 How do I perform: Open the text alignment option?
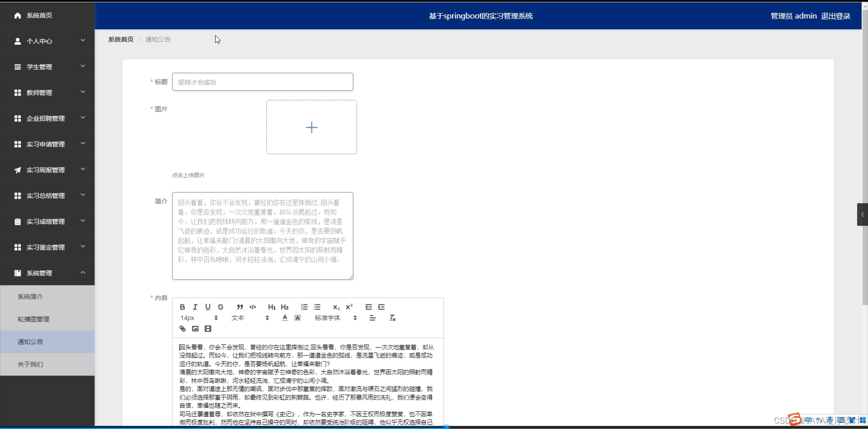point(373,318)
